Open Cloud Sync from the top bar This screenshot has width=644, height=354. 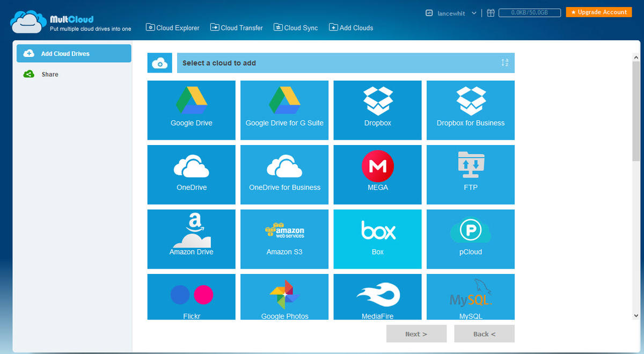295,27
